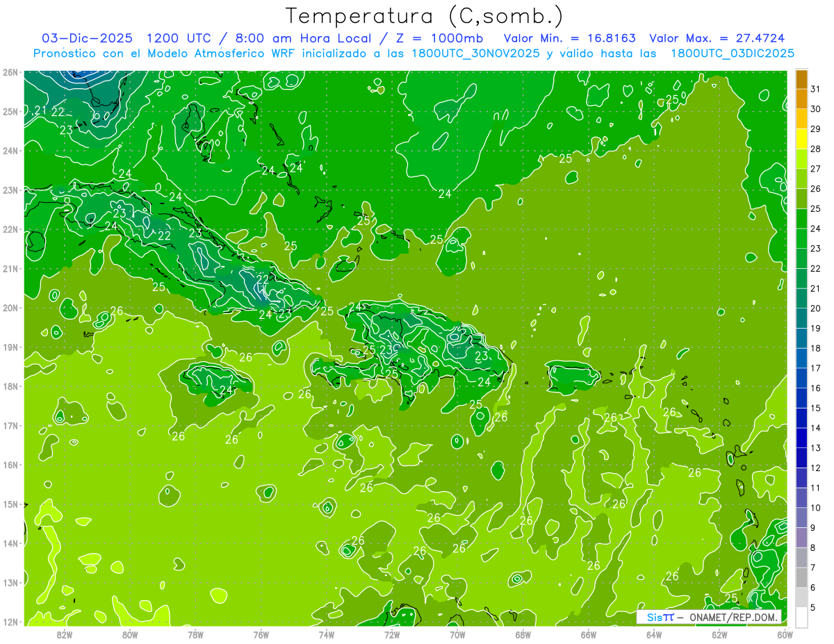
Task: Click the '64W' longitude axis label
Action: point(654,634)
